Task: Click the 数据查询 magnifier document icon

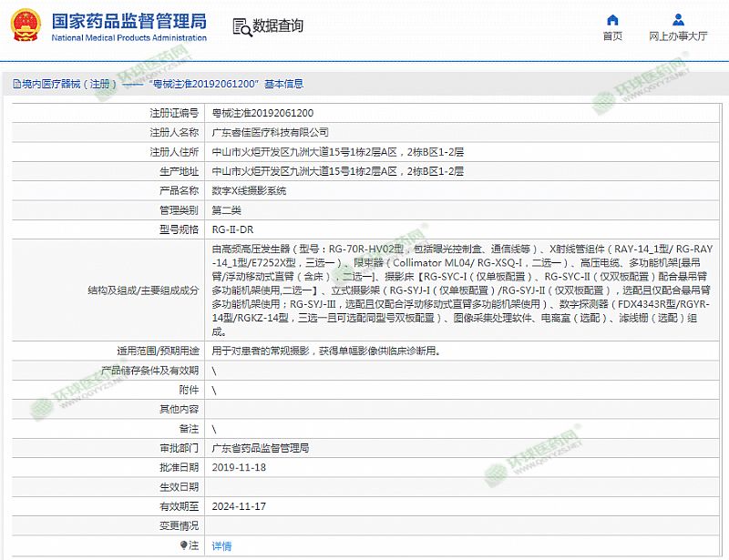Action: pyautogui.click(x=240, y=25)
